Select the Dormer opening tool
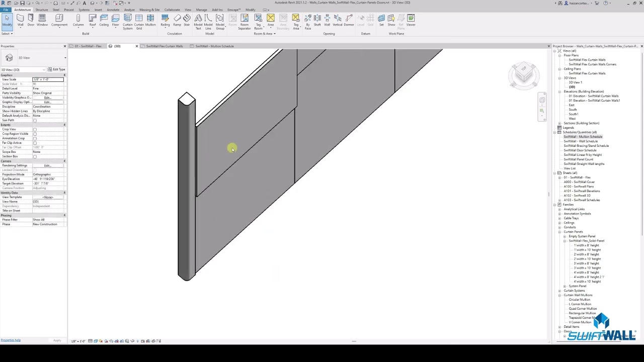644x362 pixels. coord(349,21)
